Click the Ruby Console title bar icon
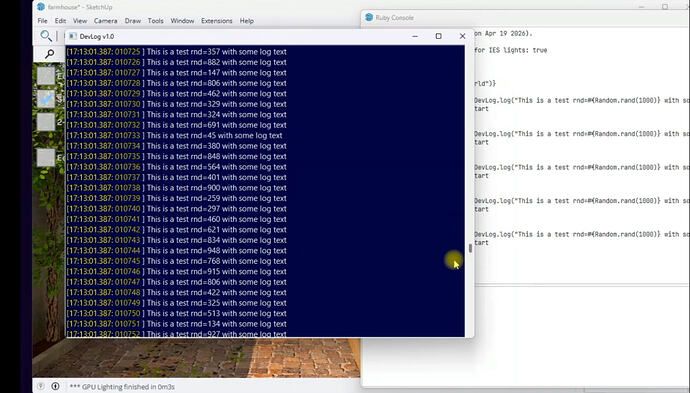 (369, 17)
